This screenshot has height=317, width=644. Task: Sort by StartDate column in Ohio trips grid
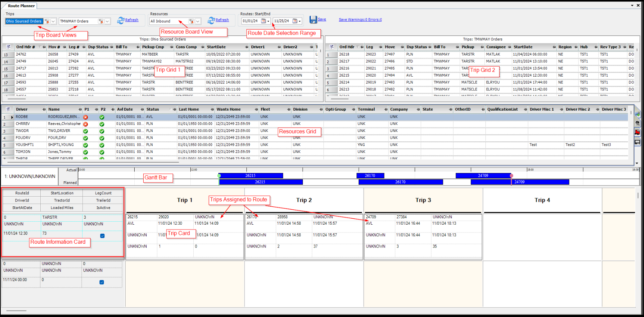coord(216,47)
